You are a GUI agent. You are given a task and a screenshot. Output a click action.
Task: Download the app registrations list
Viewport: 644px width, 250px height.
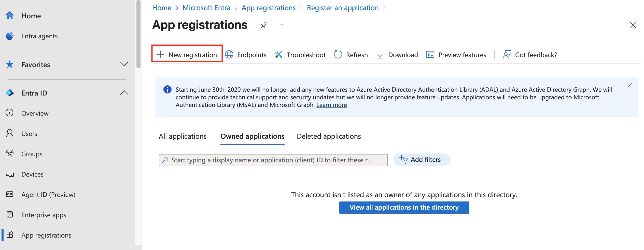click(x=397, y=55)
